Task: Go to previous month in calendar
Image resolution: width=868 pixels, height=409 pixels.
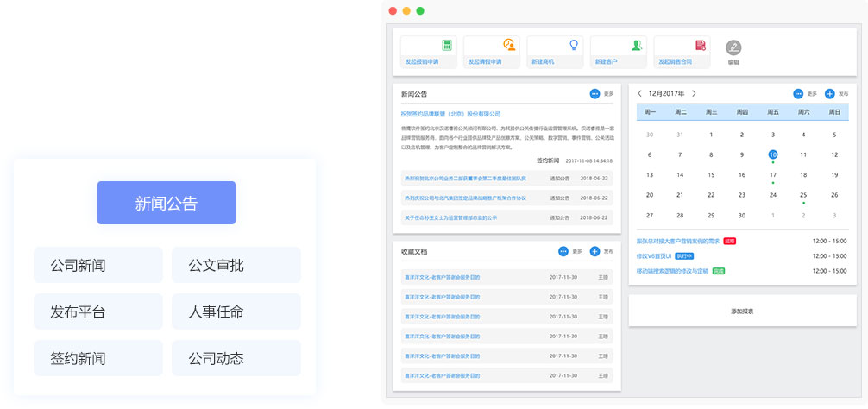Action: [639, 93]
